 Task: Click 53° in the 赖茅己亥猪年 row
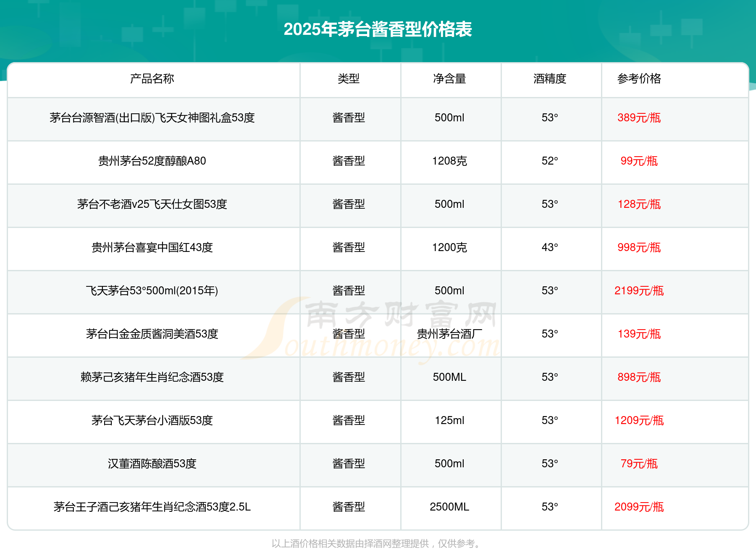(x=550, y=377)
